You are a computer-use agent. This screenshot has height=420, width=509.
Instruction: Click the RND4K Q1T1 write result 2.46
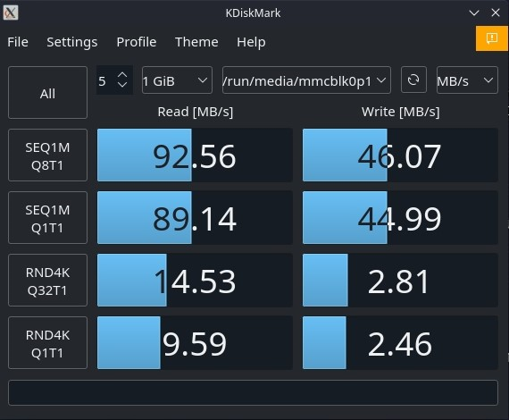(x=400, y=342)
